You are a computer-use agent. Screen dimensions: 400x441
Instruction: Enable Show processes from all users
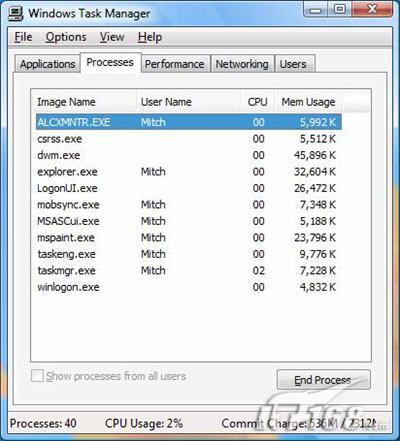coord(37,376)
